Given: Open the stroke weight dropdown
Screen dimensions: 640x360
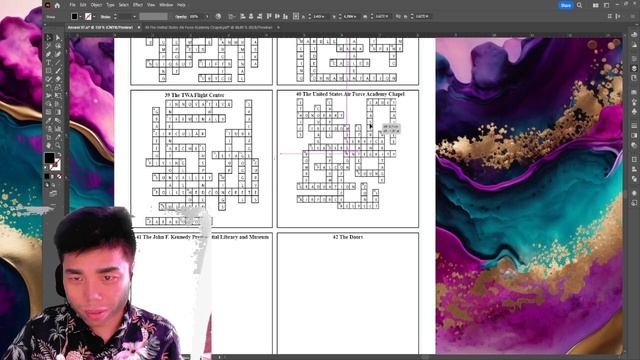Looking at the screenshot, I should [x=134, y=16].
